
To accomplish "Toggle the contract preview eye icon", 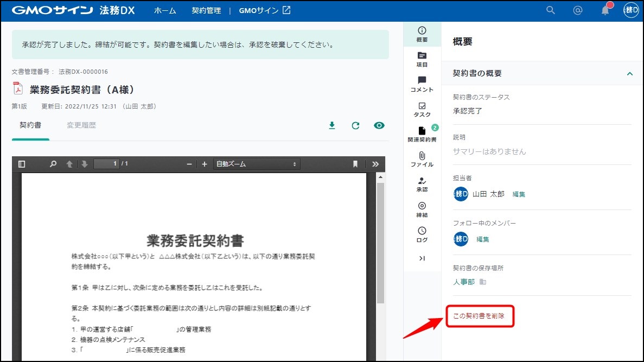I will coord(379,125).
